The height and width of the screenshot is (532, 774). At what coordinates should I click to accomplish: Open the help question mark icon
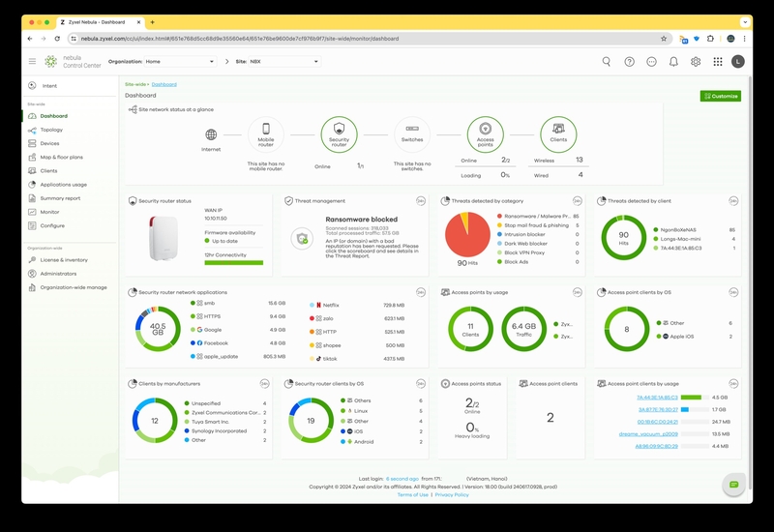[629, 62]
